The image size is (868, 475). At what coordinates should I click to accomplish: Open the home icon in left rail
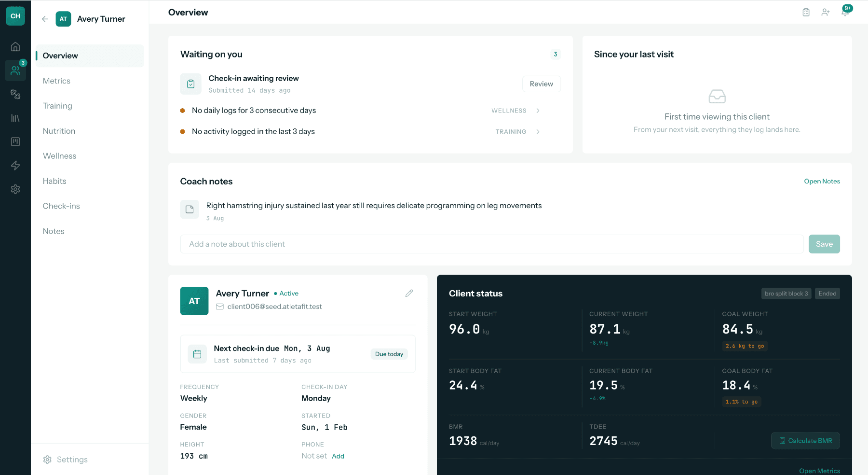pyautogui.click(x=15, y=47)
